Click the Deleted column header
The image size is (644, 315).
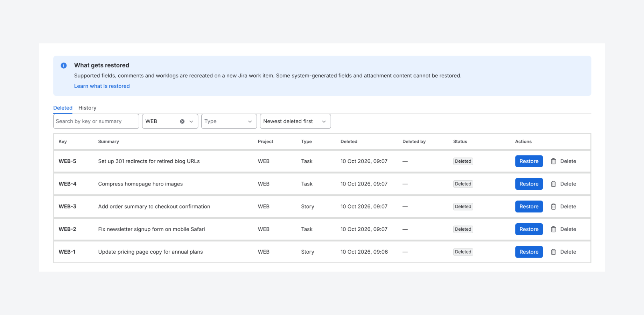[x=349, y=142]
